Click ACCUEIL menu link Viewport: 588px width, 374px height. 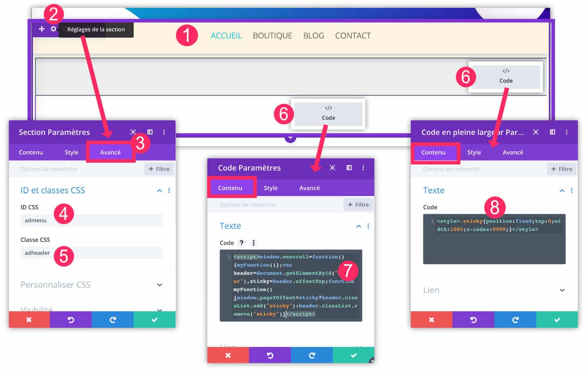point(226,36)
